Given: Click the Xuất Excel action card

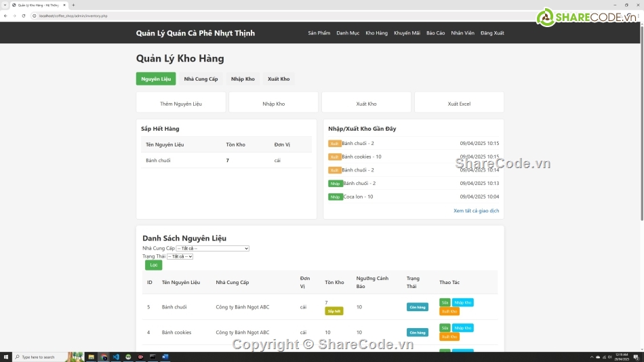Looking at the screenshot, I should pyautogui.click(x=459, y=104).
